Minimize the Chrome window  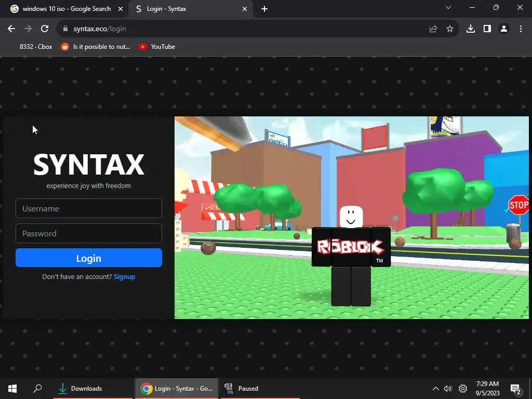pyautogui.click(x=472, y=7)
